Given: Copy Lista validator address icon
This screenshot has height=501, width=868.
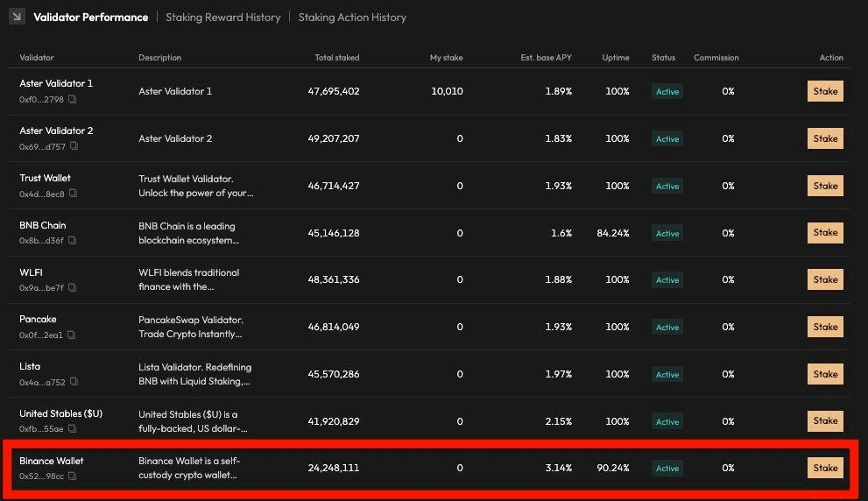Looking at the screenshot, I should [x=74, y=381].
